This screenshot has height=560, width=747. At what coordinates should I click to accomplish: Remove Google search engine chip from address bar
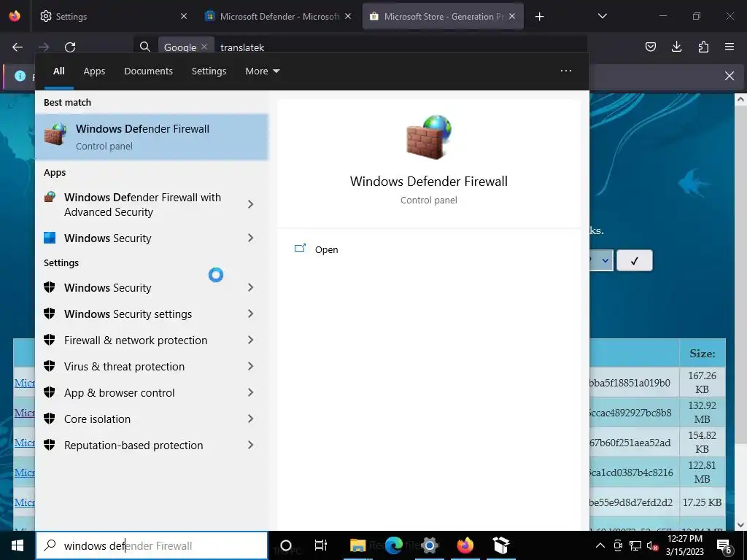coord(204,47)
